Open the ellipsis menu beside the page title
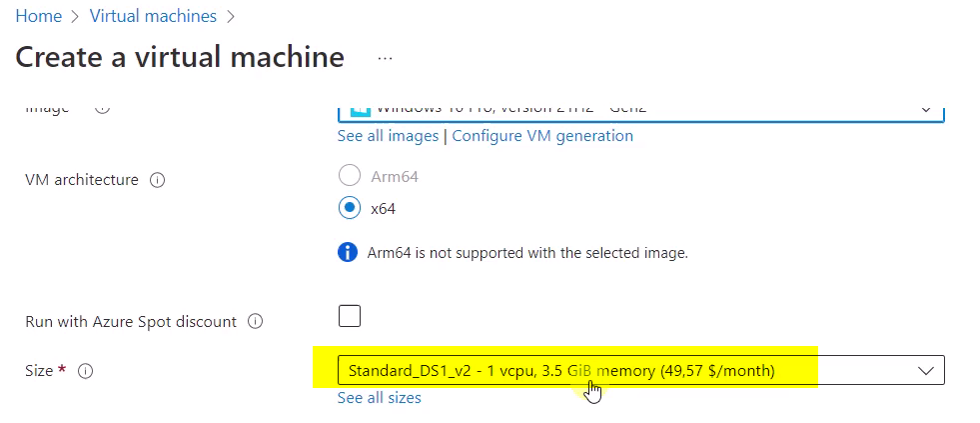980x423 pixels. [385, 58]
